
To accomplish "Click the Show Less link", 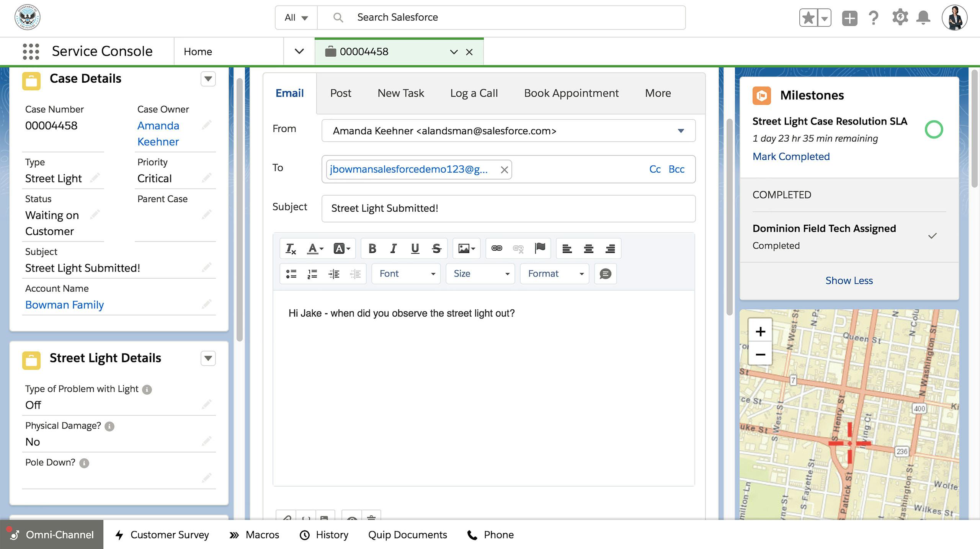I will [849, 281].
